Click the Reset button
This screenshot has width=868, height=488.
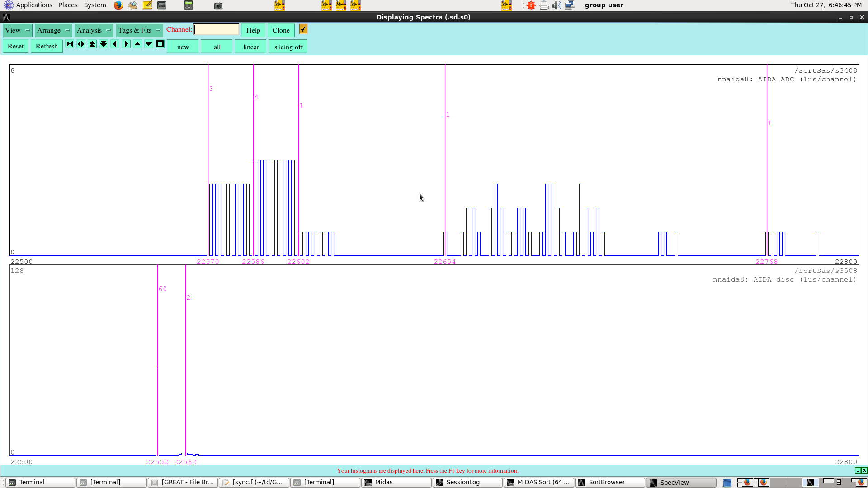(15, 46)
